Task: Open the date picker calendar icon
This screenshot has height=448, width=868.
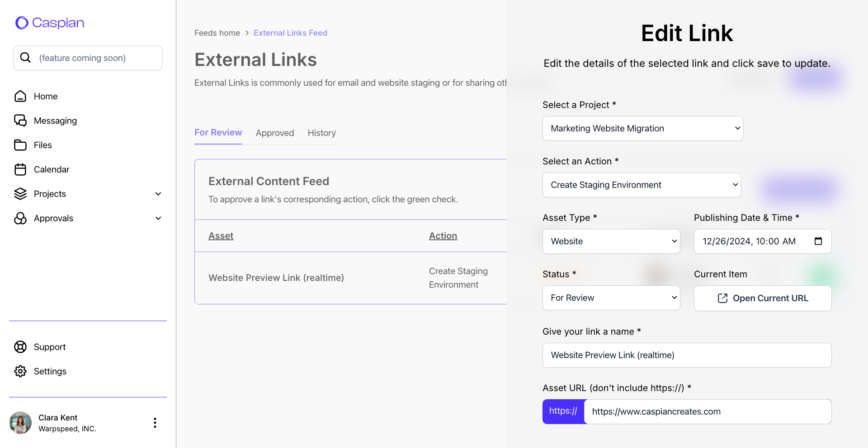Action: point(818,241)
